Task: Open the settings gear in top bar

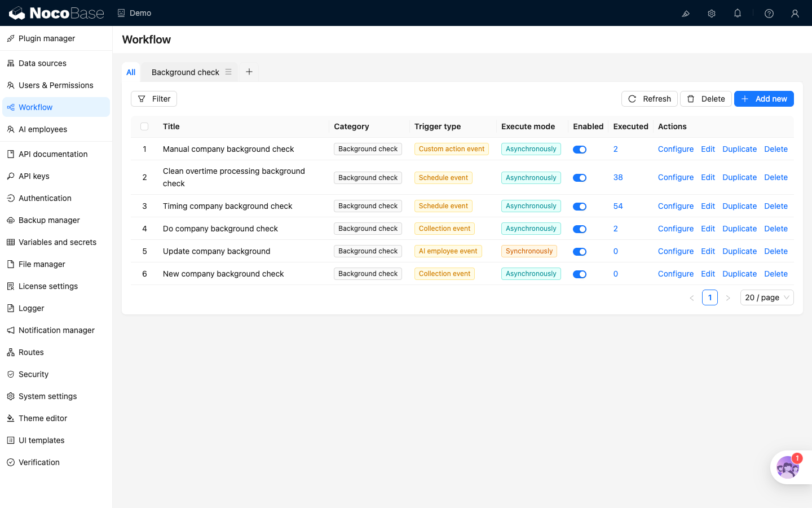Action: [x=712, y=13]
